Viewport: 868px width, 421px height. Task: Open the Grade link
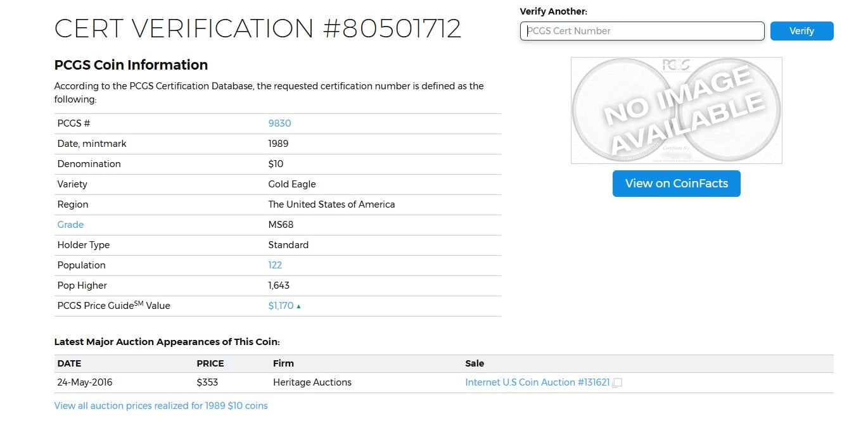click(70, 225)
